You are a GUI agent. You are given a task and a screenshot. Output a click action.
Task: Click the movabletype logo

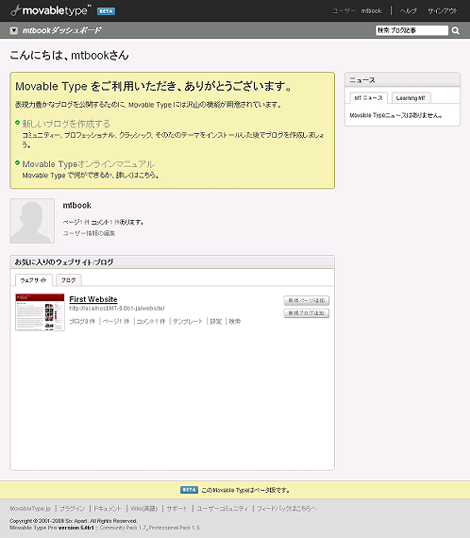click(x=51, y=11)
